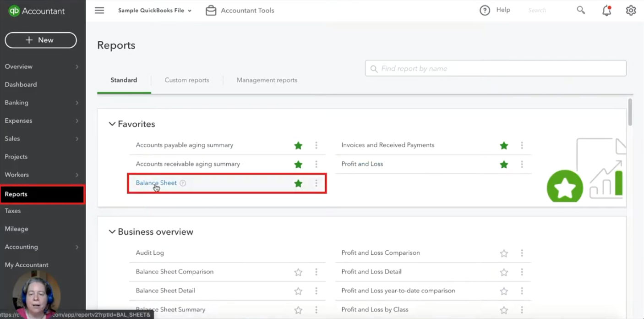The width and height of the screenshot is (644, 319).
Task: Open Dashboard in the sidebar
Action: point(21,84)
